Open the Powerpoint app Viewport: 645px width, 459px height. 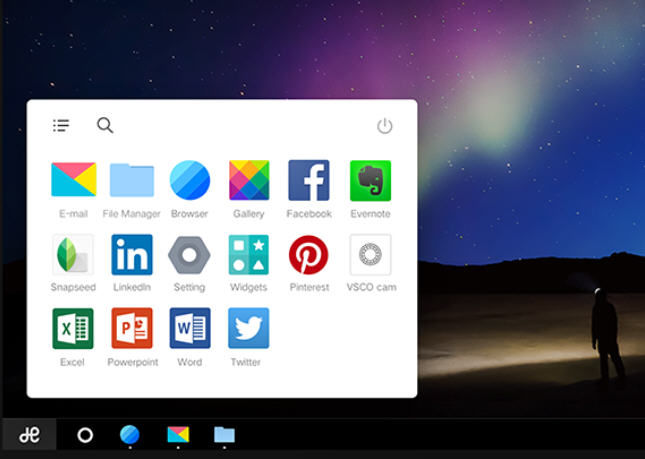132,328
